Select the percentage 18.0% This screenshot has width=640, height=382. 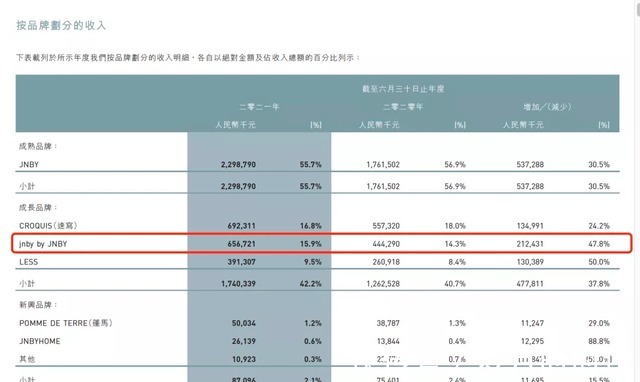click(455, 226)
